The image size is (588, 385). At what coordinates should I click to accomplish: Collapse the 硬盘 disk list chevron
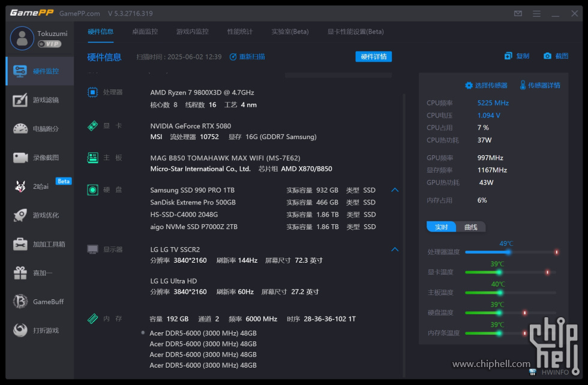(395, 190)
